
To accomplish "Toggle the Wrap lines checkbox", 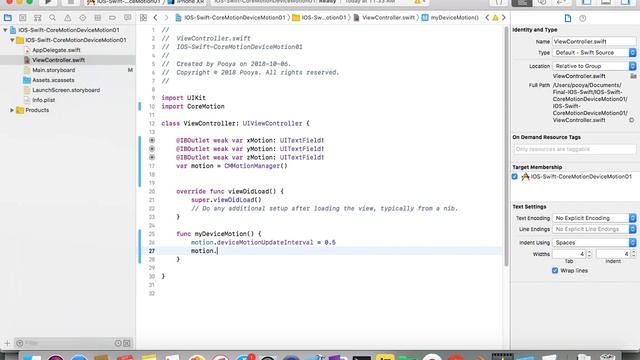I will tap(555, 271).
